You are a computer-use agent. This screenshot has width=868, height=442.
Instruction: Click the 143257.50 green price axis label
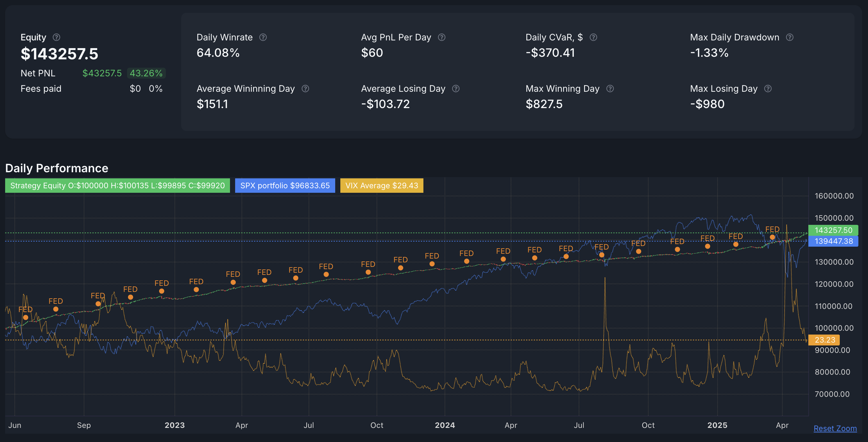tap(833, 230)
